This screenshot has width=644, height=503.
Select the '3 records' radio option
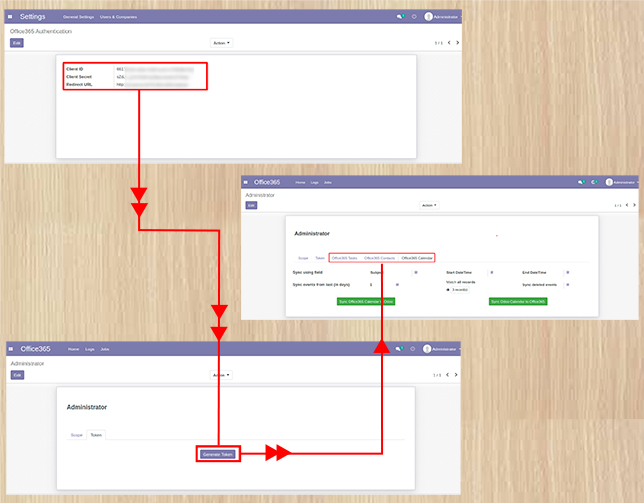(x=448, y=290)
